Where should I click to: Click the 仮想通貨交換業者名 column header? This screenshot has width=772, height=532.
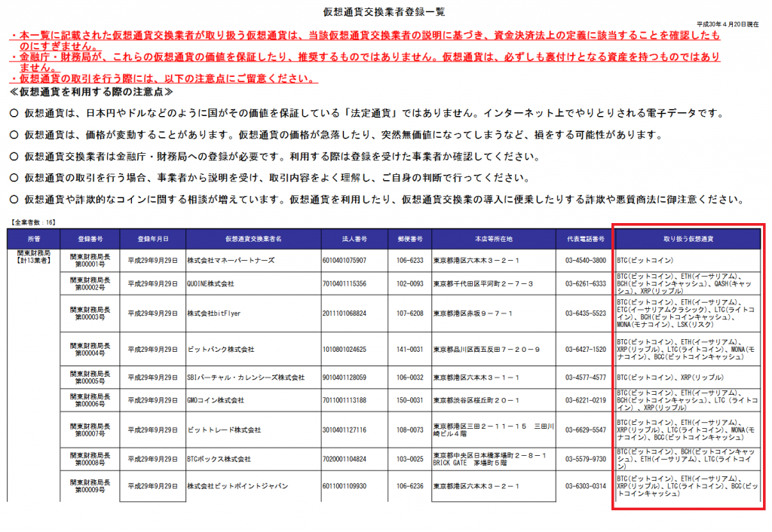coord(253,239)
